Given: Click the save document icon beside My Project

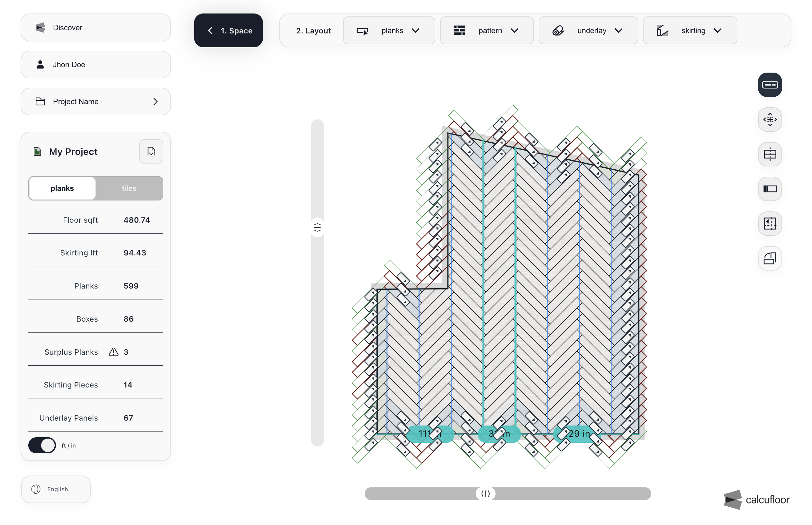Looking at the screenshot, I should tap(151, 151).
